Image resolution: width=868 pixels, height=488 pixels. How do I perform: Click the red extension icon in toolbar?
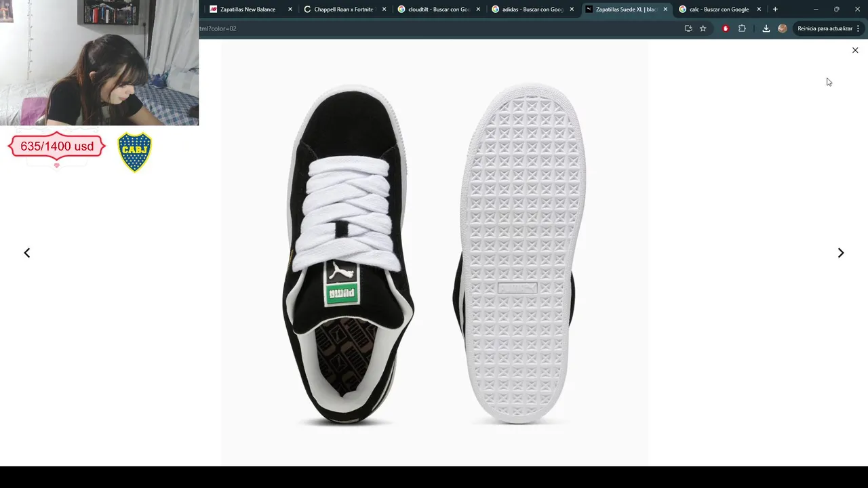coord(726,28)
